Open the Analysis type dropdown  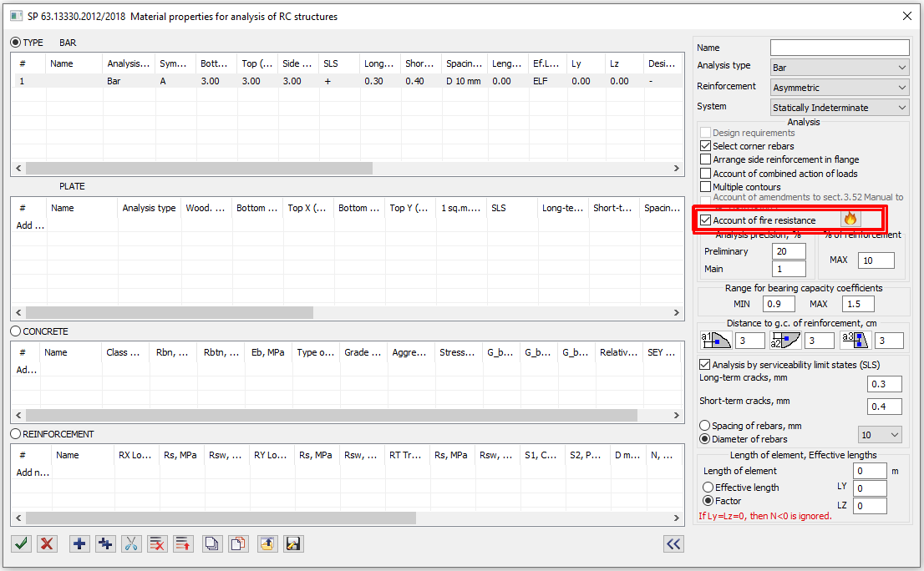(840, 67)
